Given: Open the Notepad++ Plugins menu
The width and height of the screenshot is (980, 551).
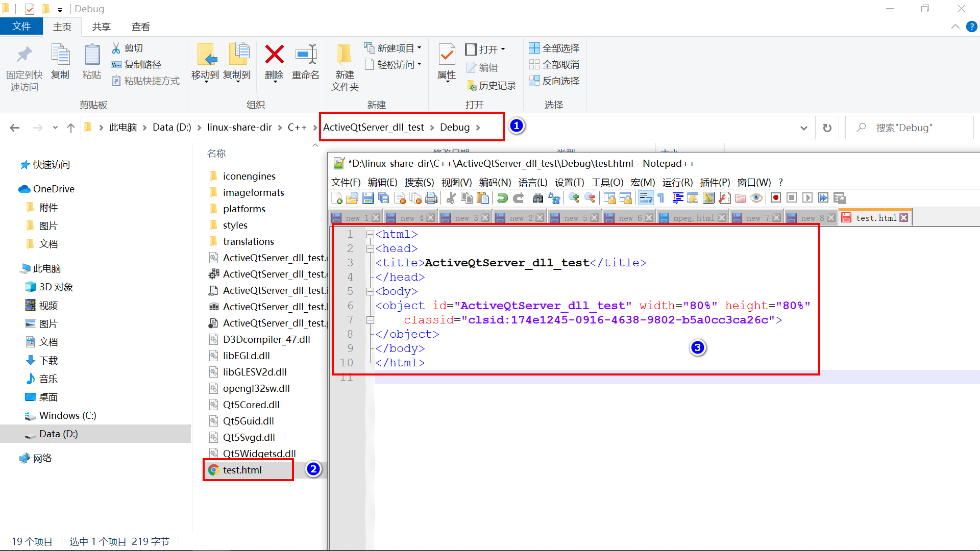Looking at the screenshot, I should coord(715,183).
